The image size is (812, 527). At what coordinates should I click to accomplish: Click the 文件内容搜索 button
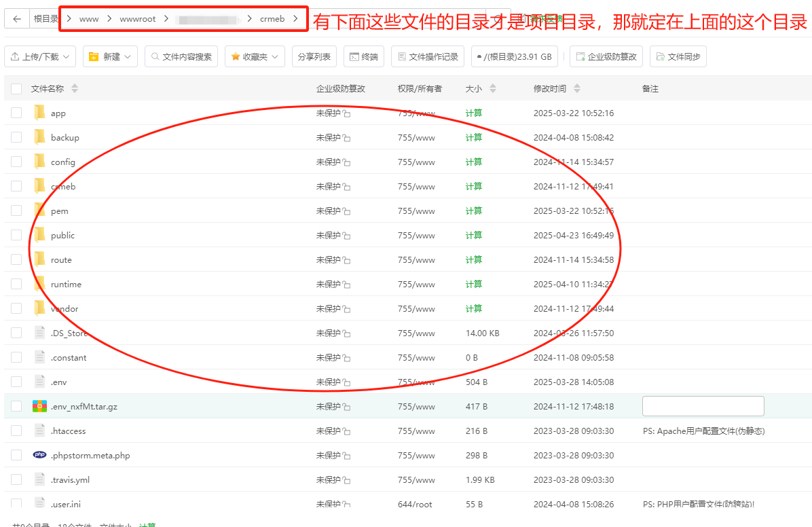tap(181, 57)
